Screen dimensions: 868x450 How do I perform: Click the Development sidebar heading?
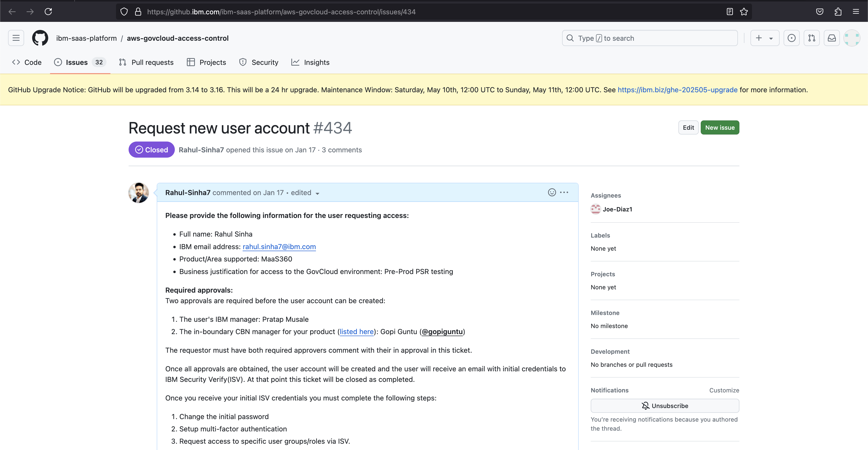[x=610, y=351]
